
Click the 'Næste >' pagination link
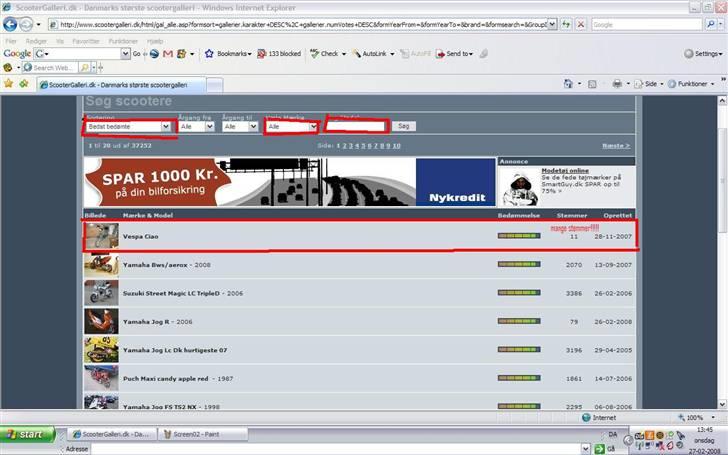click(x=615, y=145)
